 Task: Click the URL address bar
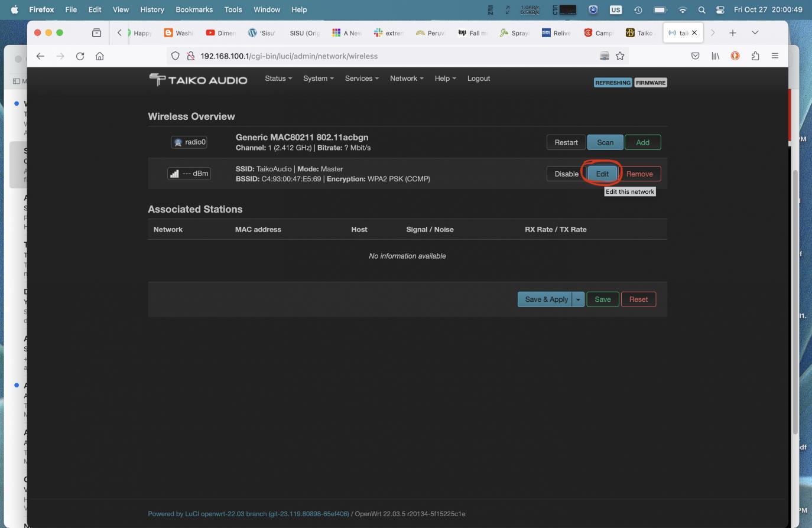390,56
